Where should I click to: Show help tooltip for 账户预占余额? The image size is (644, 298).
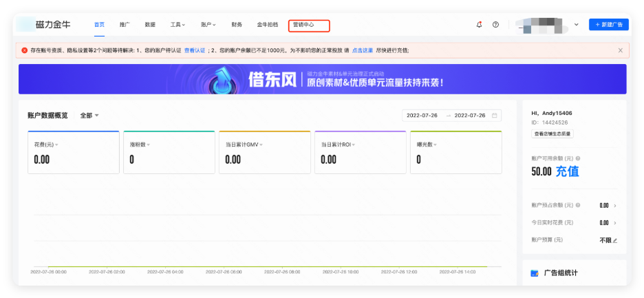click(x=578, y=205)
